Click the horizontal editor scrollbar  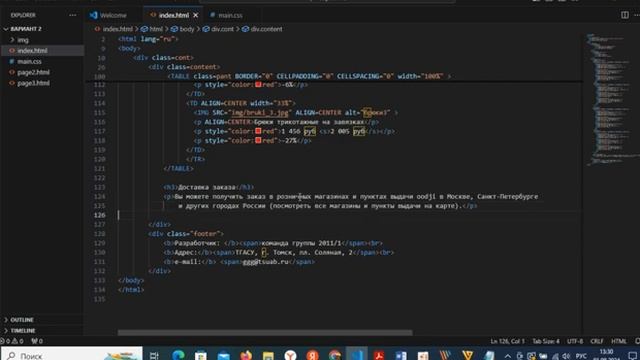[x=265, y=333]
